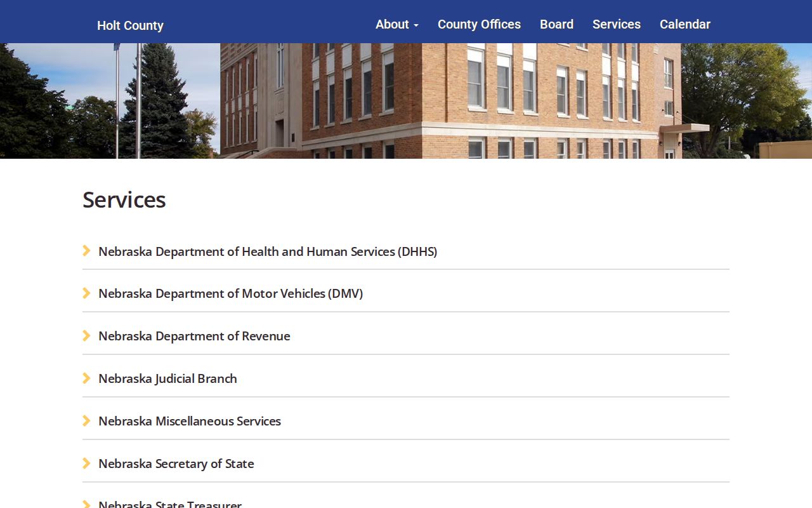Expand the Nebraska Secretary of State section
Viewport: 812px width, 508px height.
pyautogui.click(x=176, y=464)
